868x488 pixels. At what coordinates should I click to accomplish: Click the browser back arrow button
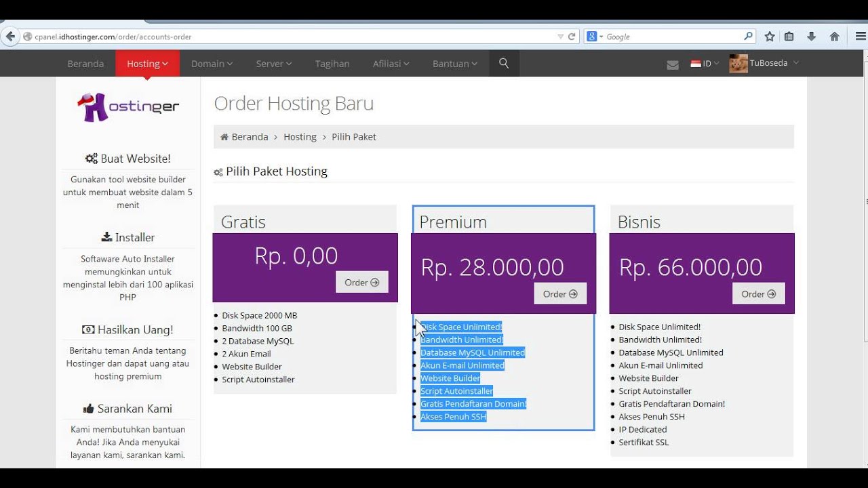[x=10, y=37]
